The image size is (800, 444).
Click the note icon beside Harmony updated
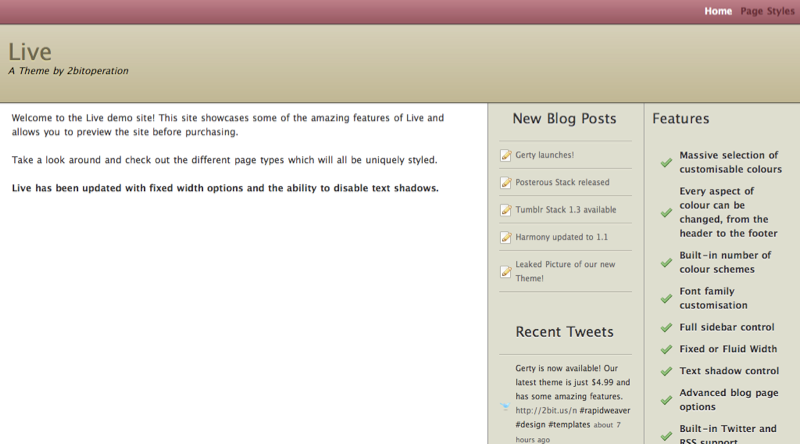pyautogui.click(x=506, y=237)
